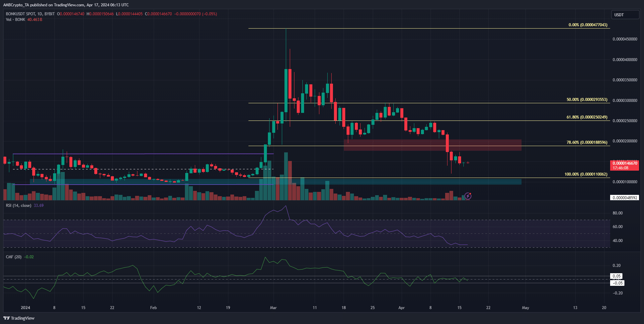Click the RSI value 33.69

39,205
